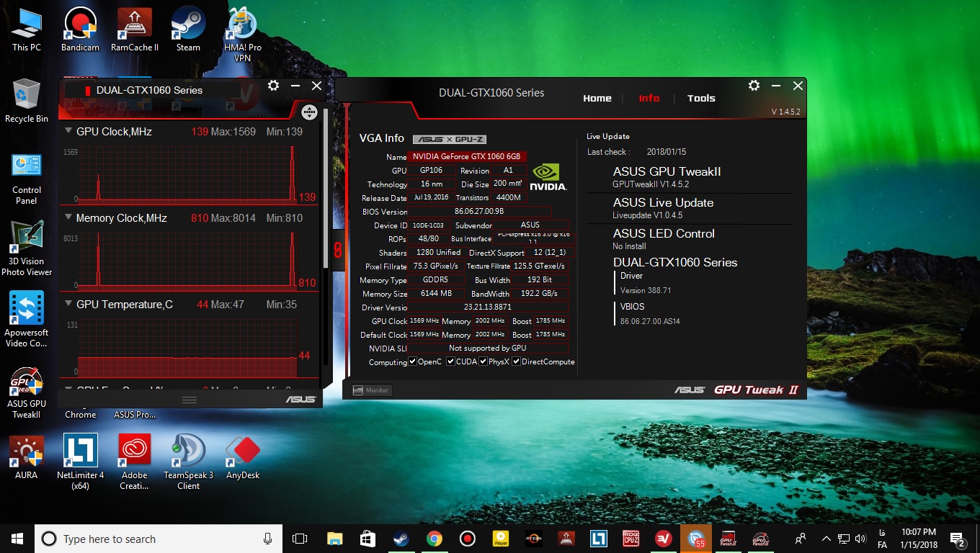The height and width of the screenshot is (553, 980).
Task: Select the Control Panel desktop icon
Action: tap(27, 178)
